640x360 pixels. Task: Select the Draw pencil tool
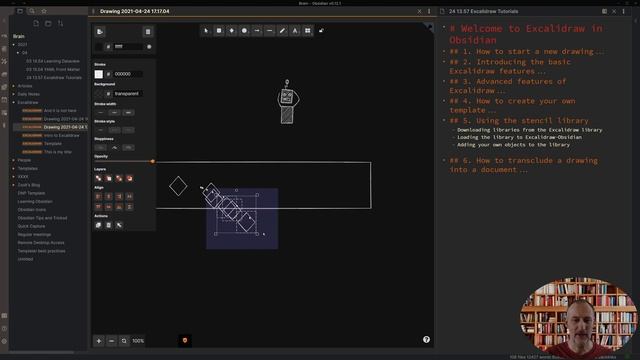coord(282,31)
